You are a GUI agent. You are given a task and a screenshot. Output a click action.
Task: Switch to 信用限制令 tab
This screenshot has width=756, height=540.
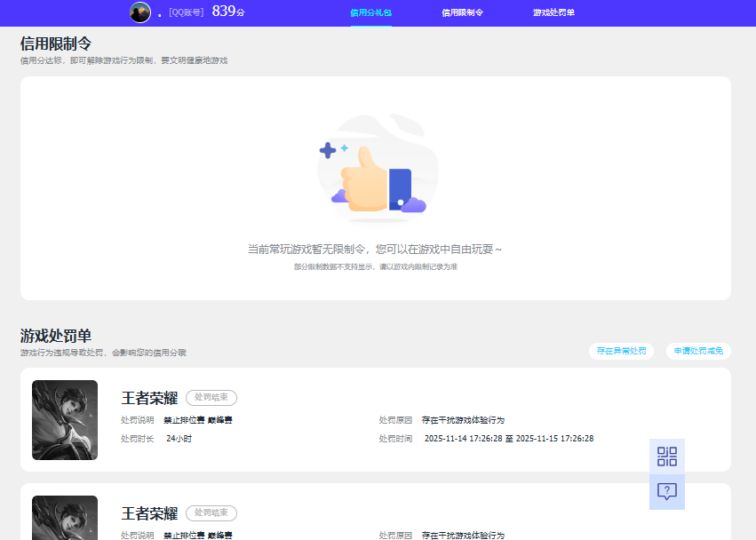click(462, 12)
